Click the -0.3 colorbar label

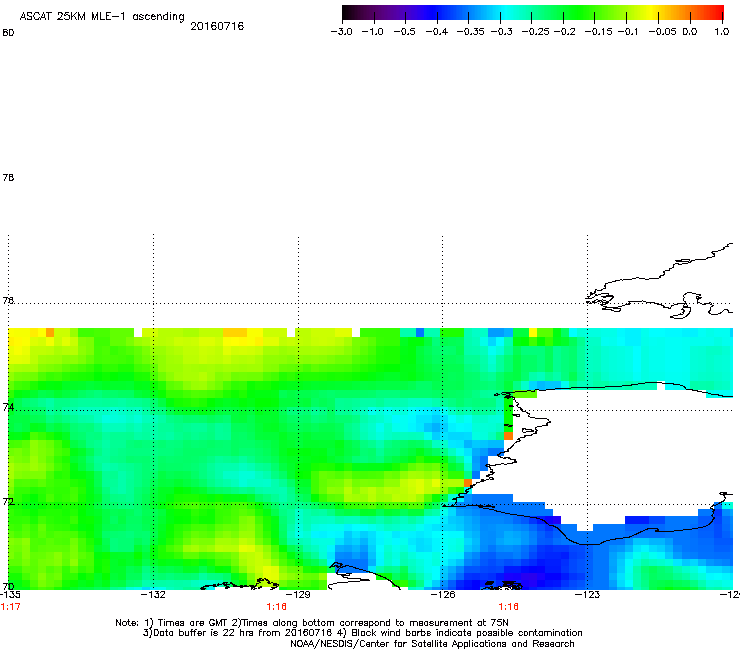point(501,32)
